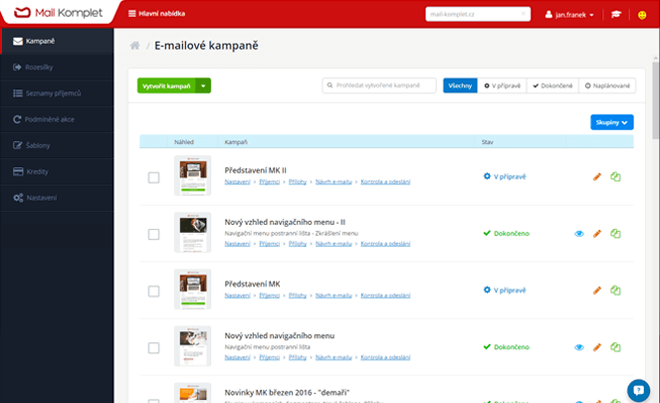
Task: Open Návrh e-mailu under Nový vzhled navigačního menu - II
Action: pos(333,244)
